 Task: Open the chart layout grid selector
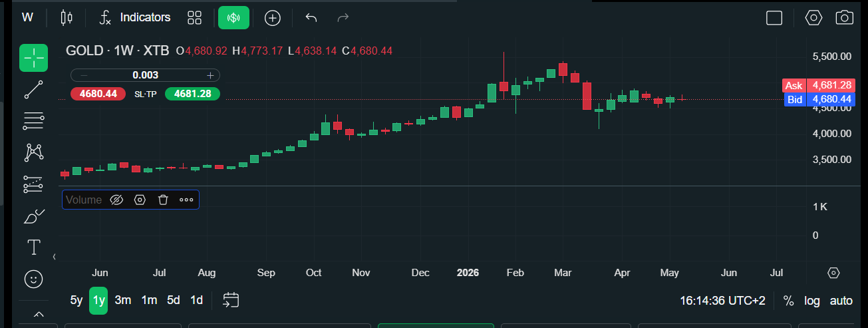pyautogui.click(x=194, y=18)
